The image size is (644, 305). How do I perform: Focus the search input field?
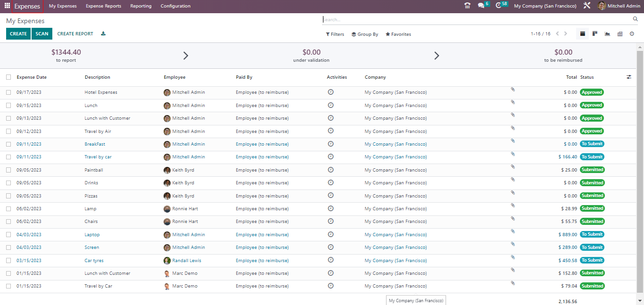coord(476,20)
